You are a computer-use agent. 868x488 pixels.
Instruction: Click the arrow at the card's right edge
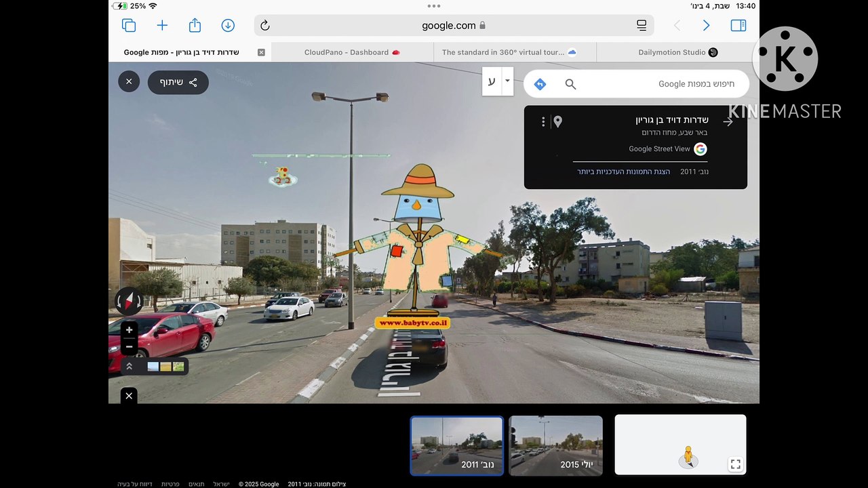[728, 122]
